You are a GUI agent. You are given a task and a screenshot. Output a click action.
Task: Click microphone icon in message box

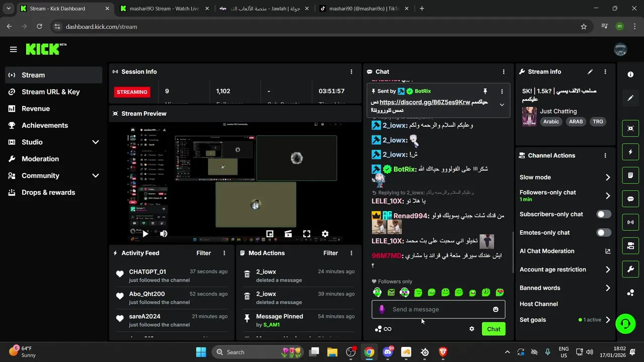pos(382,309)
